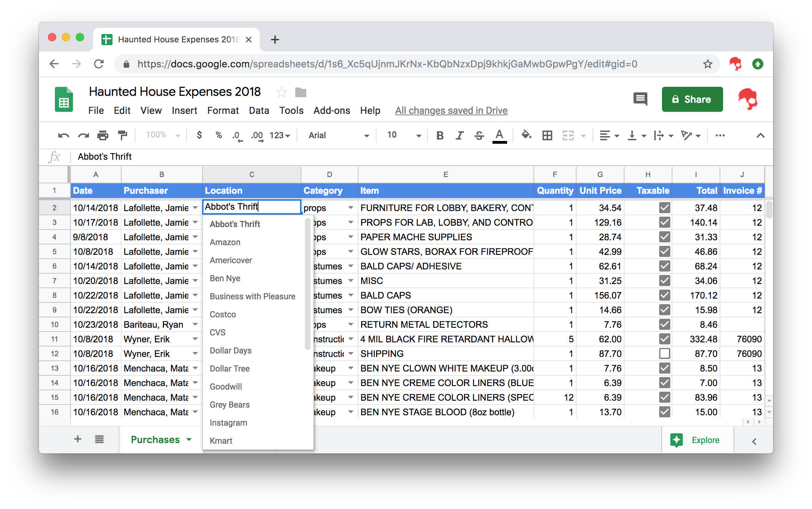Decrease decimal places icon

pos(237,136)
